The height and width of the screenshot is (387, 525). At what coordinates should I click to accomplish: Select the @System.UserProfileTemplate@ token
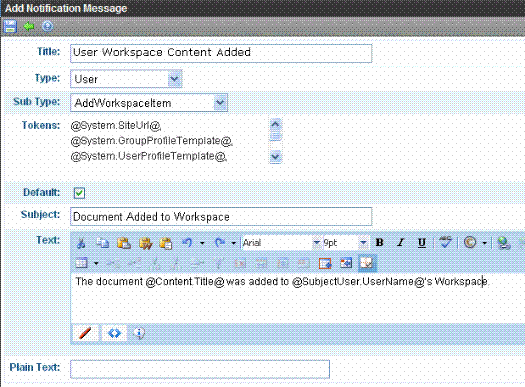(x=149, y=156)
